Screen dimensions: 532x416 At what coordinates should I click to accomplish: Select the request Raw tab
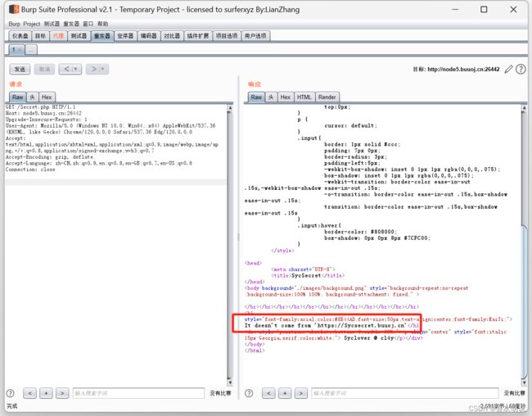[18, 97]
